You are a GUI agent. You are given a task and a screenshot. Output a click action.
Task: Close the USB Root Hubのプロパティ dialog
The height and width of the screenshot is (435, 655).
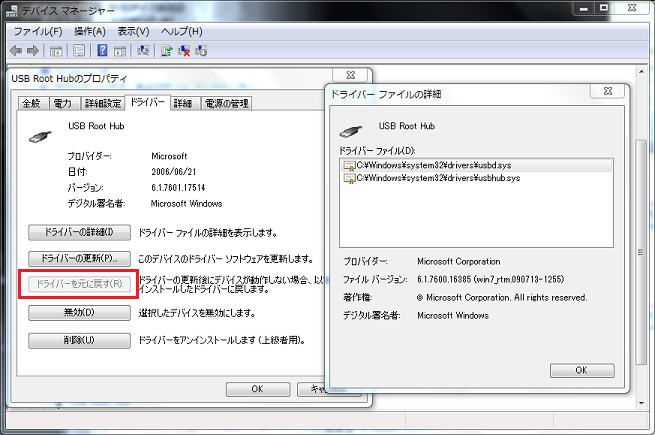point(351,75)
